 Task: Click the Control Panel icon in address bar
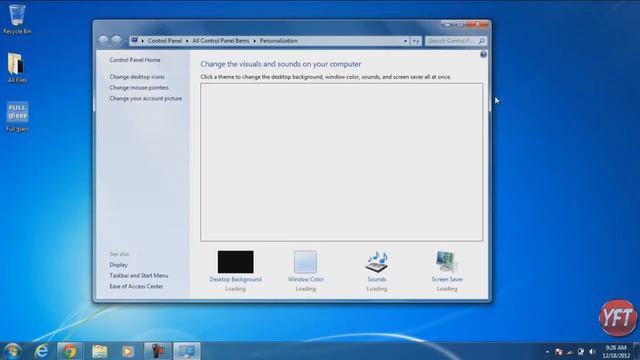coord(134,40)
